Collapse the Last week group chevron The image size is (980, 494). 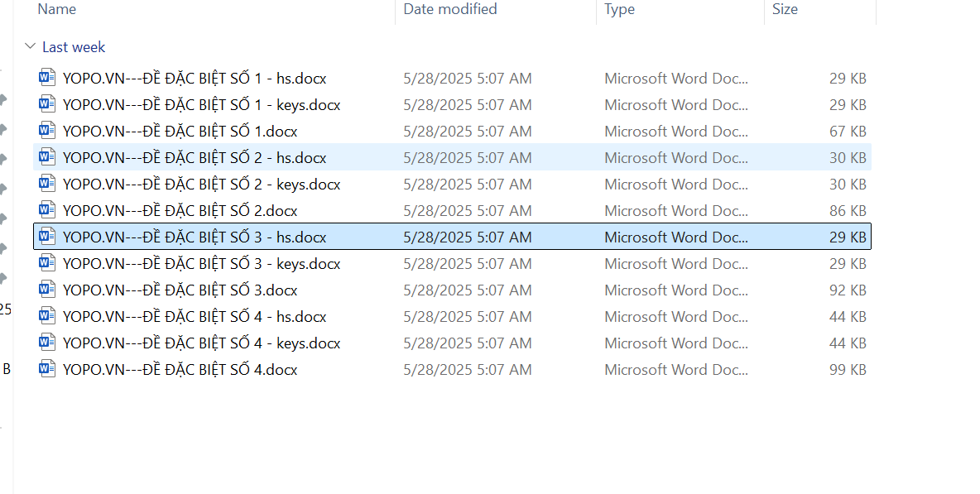click(x=30, y=47)
